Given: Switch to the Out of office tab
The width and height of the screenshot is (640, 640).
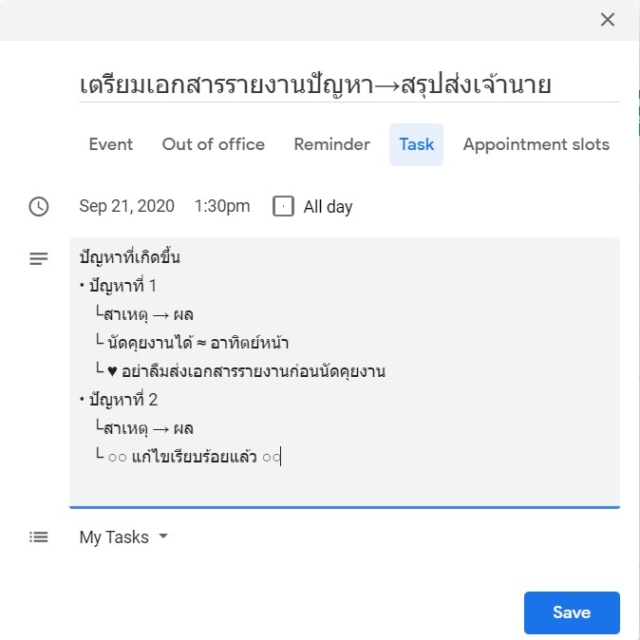Looking at the screenshot, I should pos(213,144).
